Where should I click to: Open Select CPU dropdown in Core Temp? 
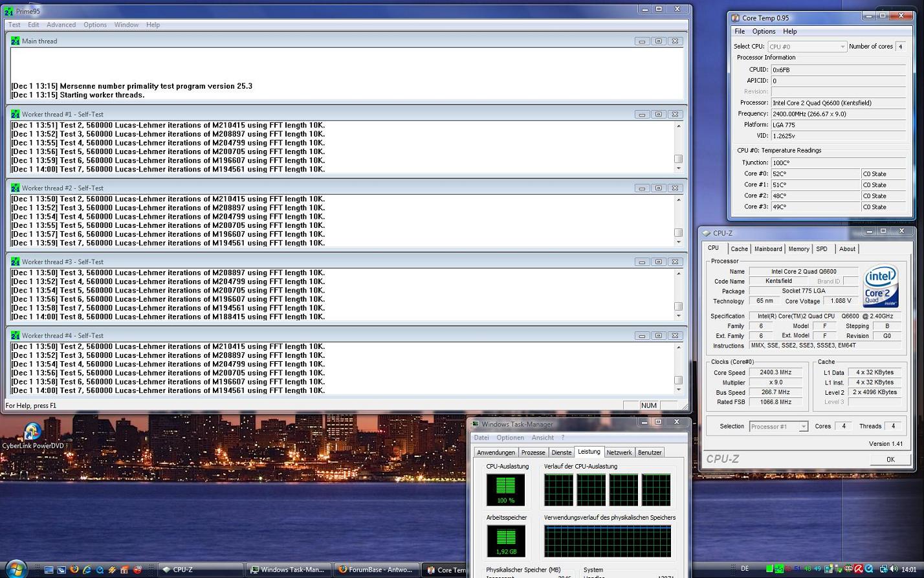(807, 47)
